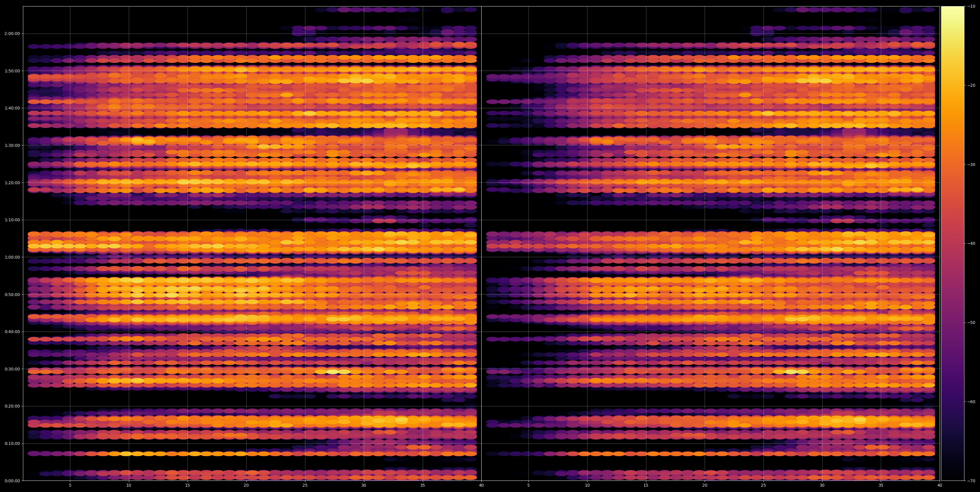The height and width of the screenshot is (492, 980).
Task: Click the 0:50:00 time axis label
Action: point(12,294)
